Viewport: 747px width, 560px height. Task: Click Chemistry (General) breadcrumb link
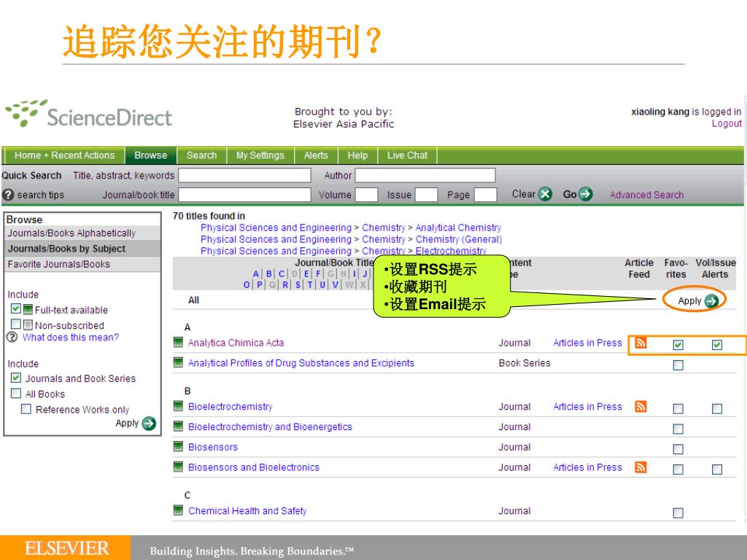pyautogui.click(x=459, y=239)
